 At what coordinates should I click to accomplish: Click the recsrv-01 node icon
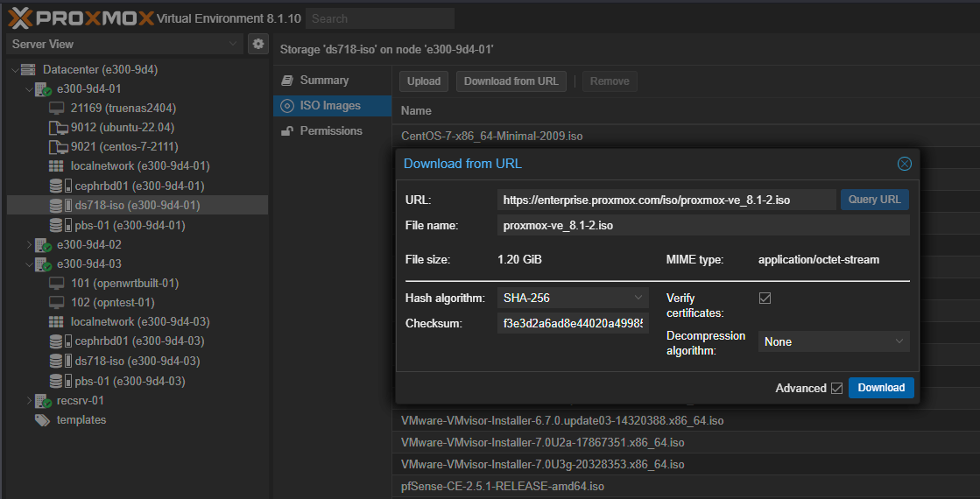[x=43, y=400]
